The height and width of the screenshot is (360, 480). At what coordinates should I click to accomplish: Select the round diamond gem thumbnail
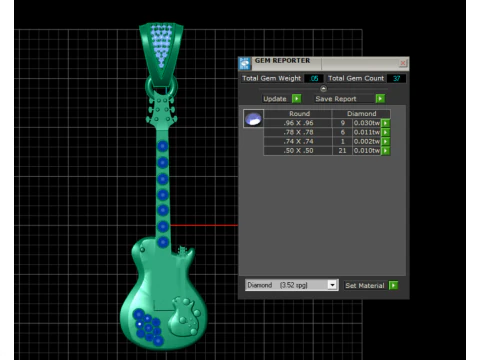pos(253,119)
